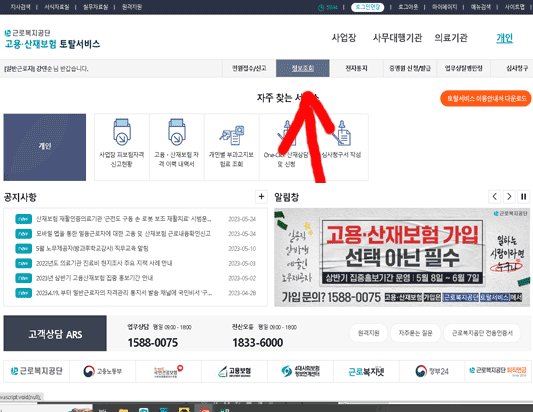Open the 사업장 피보험자격 신고현황 shortcut icon
The height and width of the screenshot is (412, 533).
click(x=122, y=131)
